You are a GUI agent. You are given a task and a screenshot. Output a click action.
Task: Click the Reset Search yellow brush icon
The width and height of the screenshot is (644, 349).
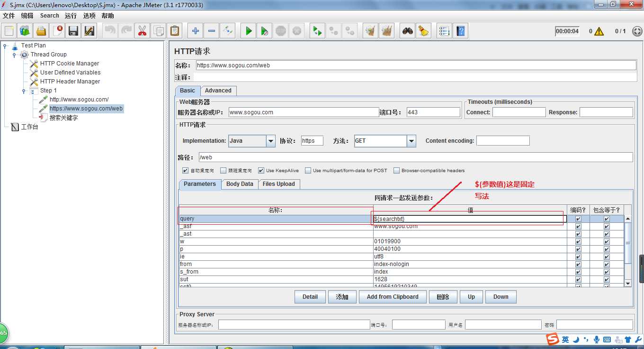click(423, 31)
